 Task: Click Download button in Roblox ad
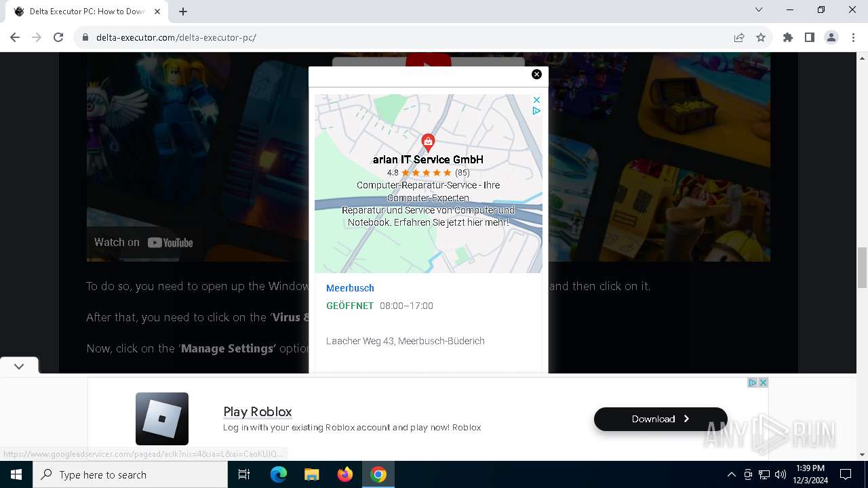(660, 419)
